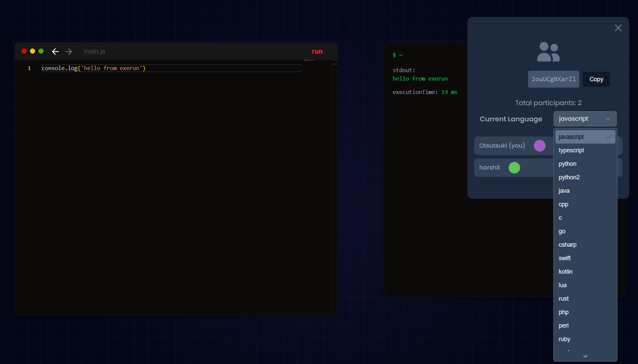Copy the room code

pos(596,79)
